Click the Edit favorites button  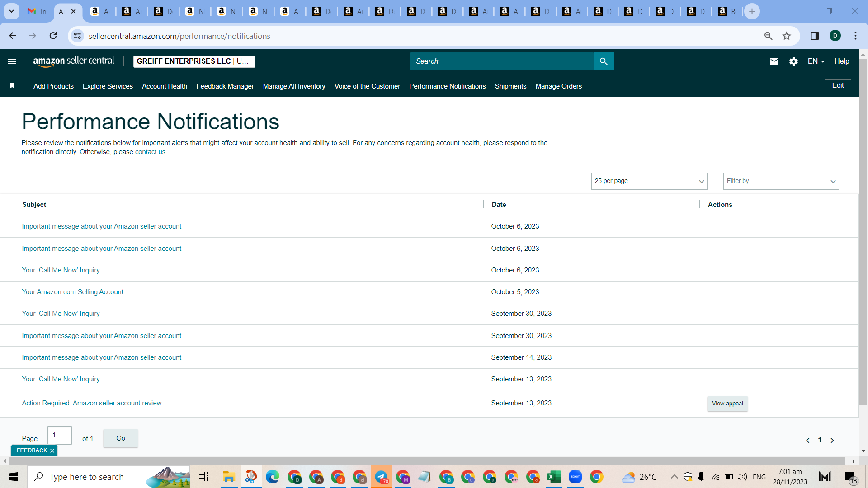click(838, 85)
